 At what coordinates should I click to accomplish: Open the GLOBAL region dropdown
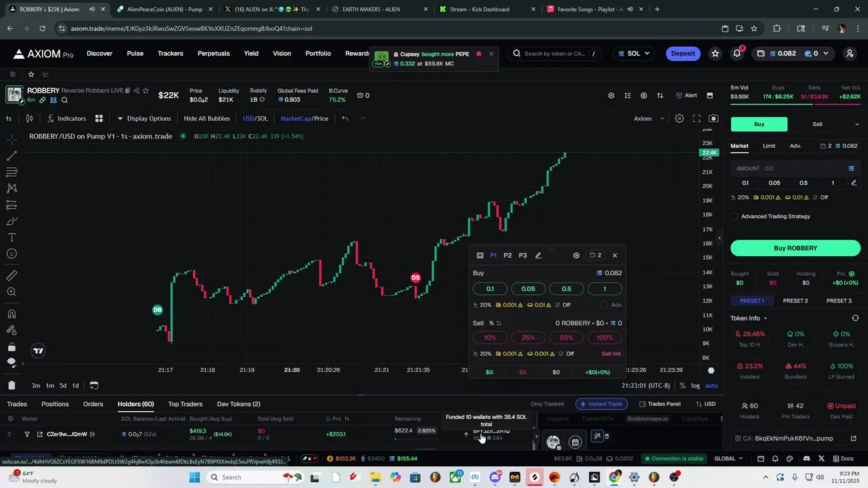(x=728, y=459)
